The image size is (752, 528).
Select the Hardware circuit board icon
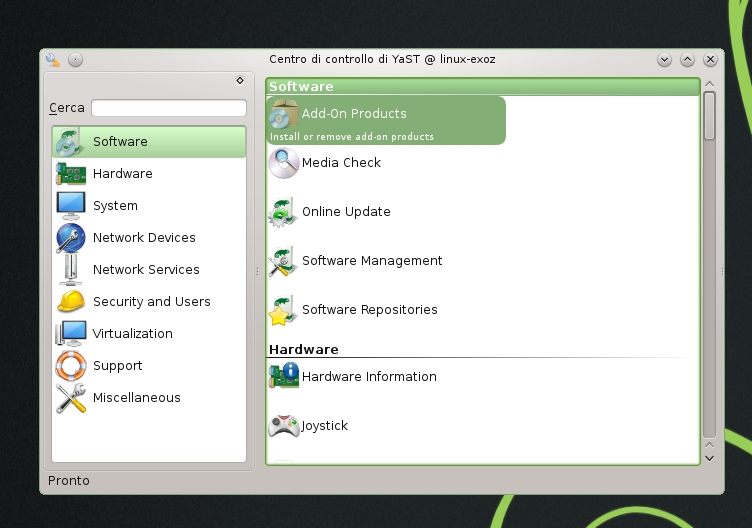point(70,174)
